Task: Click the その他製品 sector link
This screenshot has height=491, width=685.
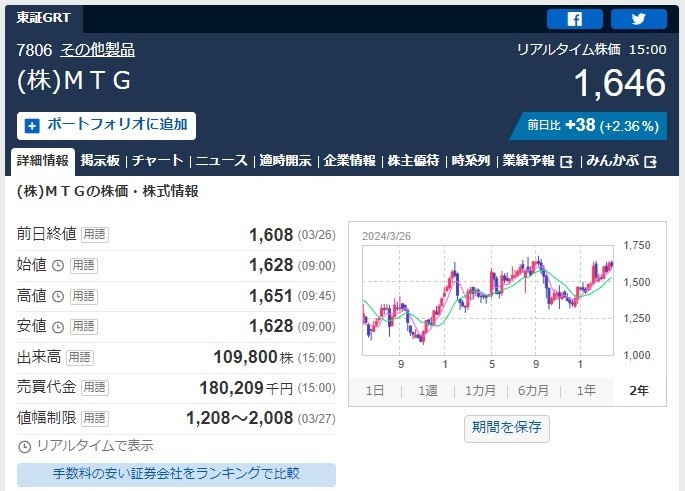Action: (x=97, y=50)
